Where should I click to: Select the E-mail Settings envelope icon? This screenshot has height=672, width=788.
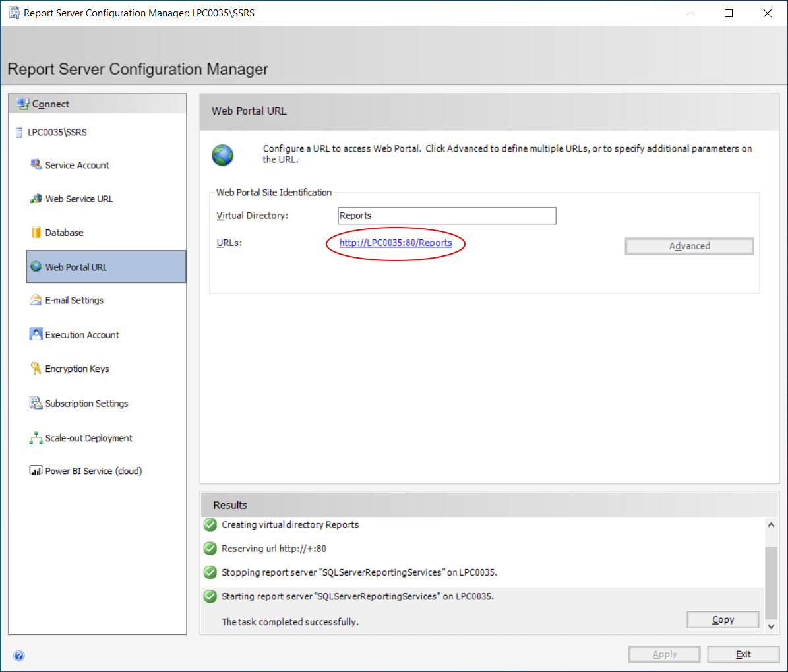(x=36, y=300)
